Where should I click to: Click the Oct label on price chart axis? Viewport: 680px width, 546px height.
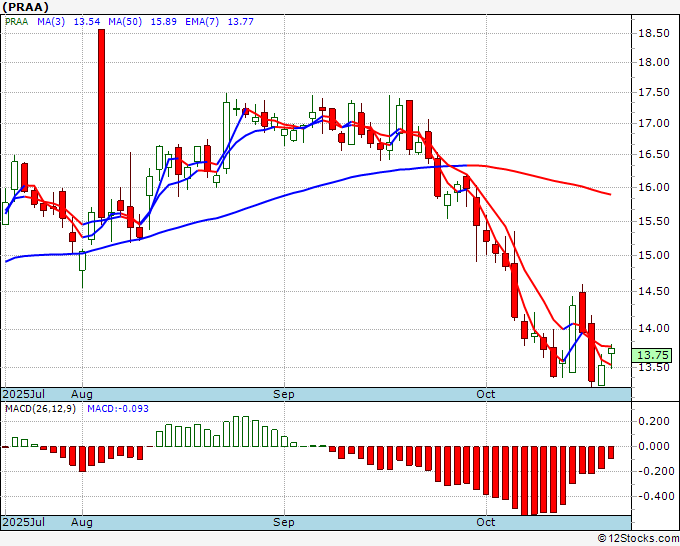(x=485, y=394)
